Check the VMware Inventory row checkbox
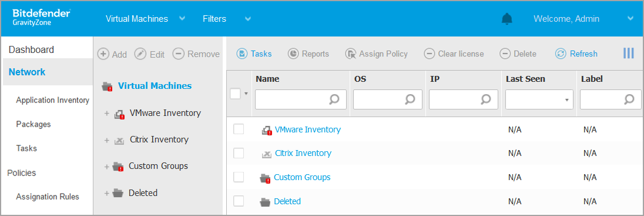Viewport: 644px width, 216px height. click(x=239, y=129)
